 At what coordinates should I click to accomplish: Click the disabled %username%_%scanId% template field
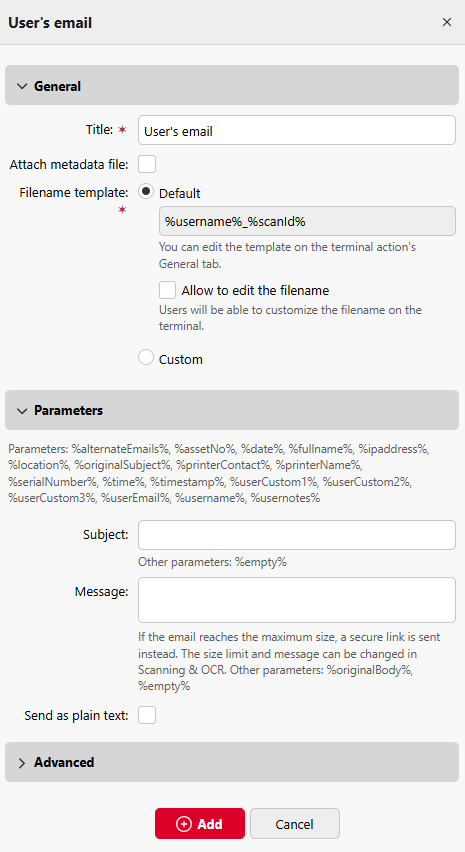(x=307, y=221)
